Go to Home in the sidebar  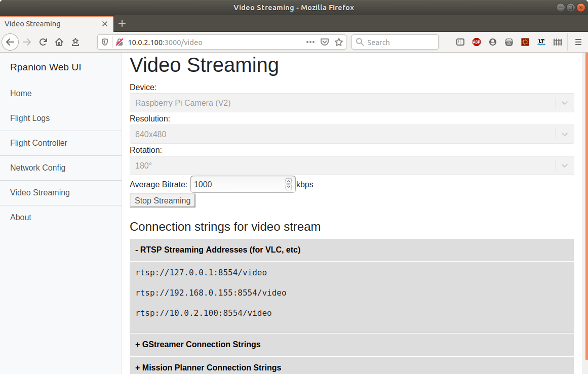pyautogui.click(x=61, y=93)
